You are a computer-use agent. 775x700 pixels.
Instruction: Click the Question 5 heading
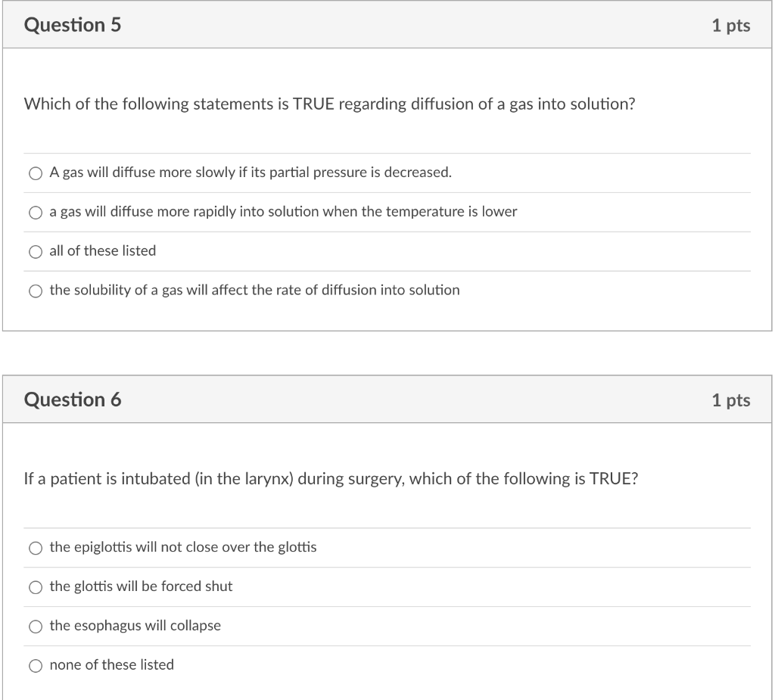(73, 25)
